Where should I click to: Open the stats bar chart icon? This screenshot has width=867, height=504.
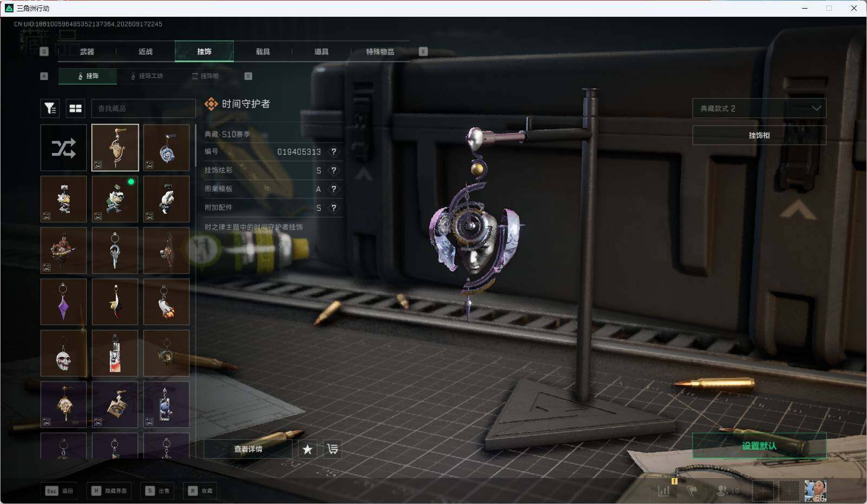(x=664, y=490)
